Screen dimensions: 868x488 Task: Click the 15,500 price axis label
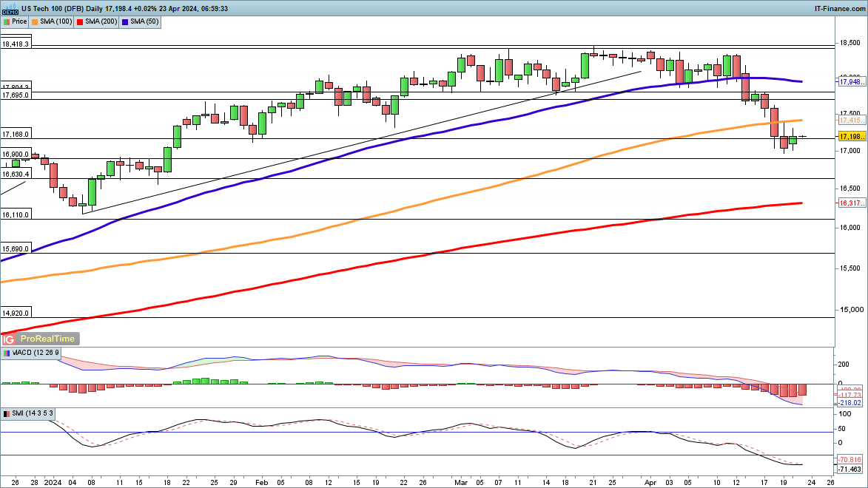click(850, 268)
